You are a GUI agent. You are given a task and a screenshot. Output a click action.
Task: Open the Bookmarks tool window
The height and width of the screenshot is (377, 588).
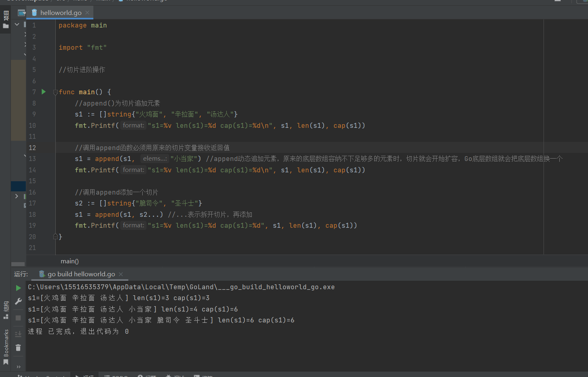[x=6, y=347]
